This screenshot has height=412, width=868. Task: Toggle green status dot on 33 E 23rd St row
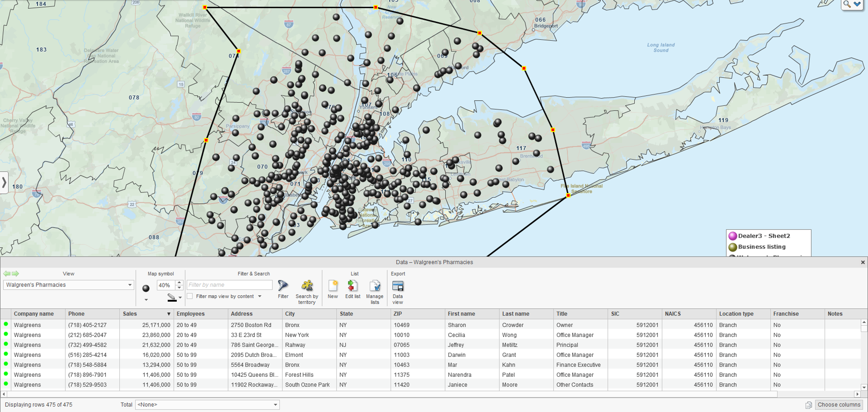(x=6, y=334)
